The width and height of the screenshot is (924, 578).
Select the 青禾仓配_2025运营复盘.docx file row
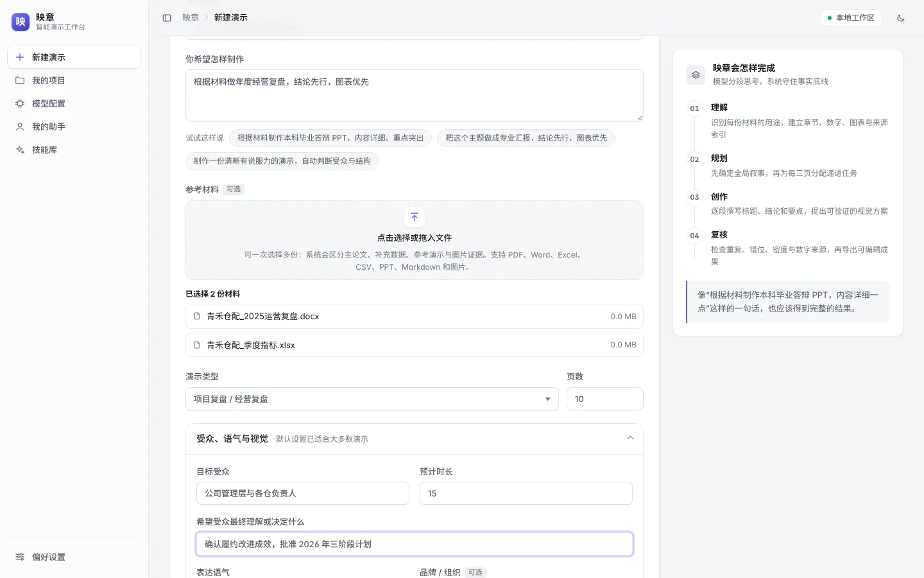[415, 316]
